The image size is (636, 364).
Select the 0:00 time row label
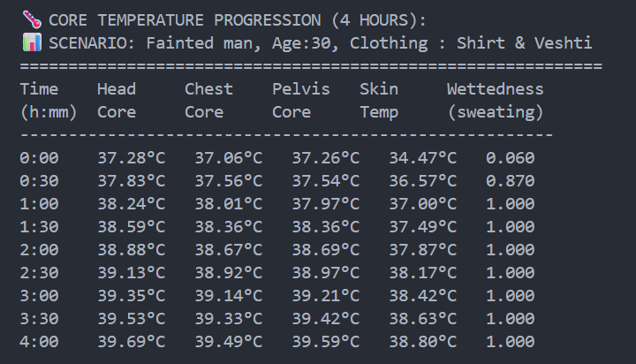pyautogui.click(x=39, y=158)
